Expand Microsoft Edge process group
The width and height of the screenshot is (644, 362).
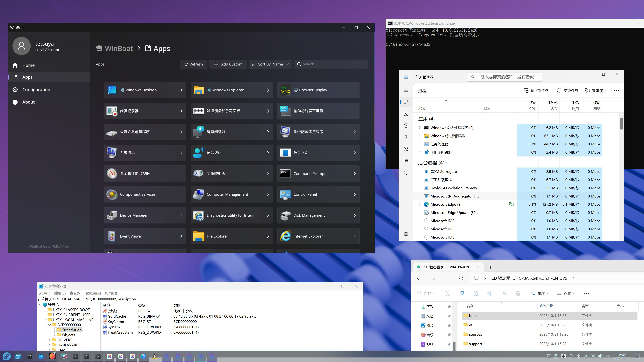point(420,204)
